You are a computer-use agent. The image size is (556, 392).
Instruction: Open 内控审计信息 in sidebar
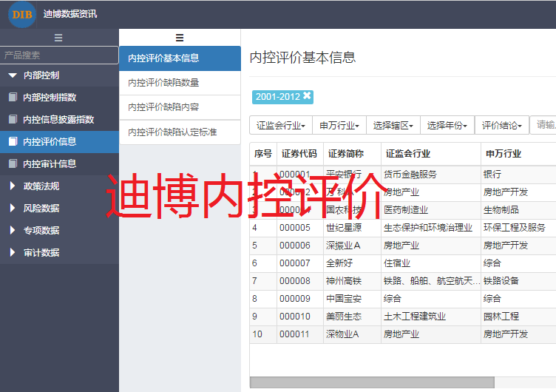pyautogui.click(x=59, y=163)
